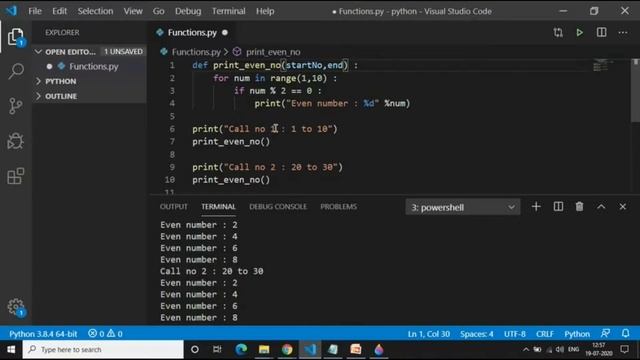Click the ENG language indicator in tray
Screen dimensions: 640x360
573,350
